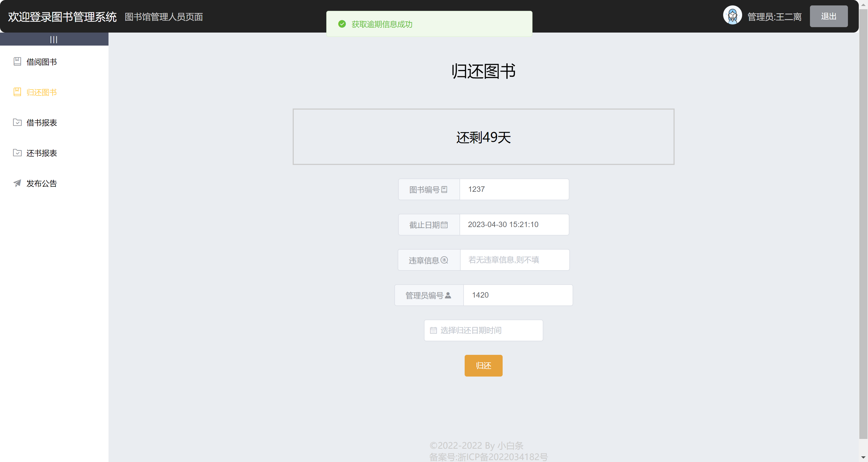868x462 pixels.
Task: Click the 借阅图书 bookmark icon in sidebar
Action: (x=17, y=61)
